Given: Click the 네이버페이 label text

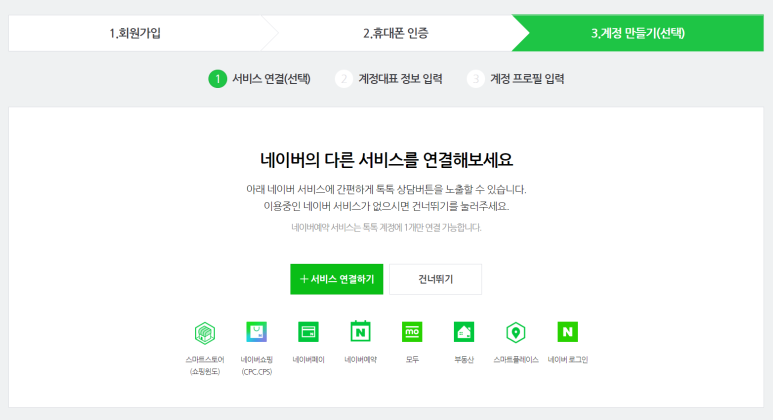Looking at the screenshot, I should [x=309, y=360].
